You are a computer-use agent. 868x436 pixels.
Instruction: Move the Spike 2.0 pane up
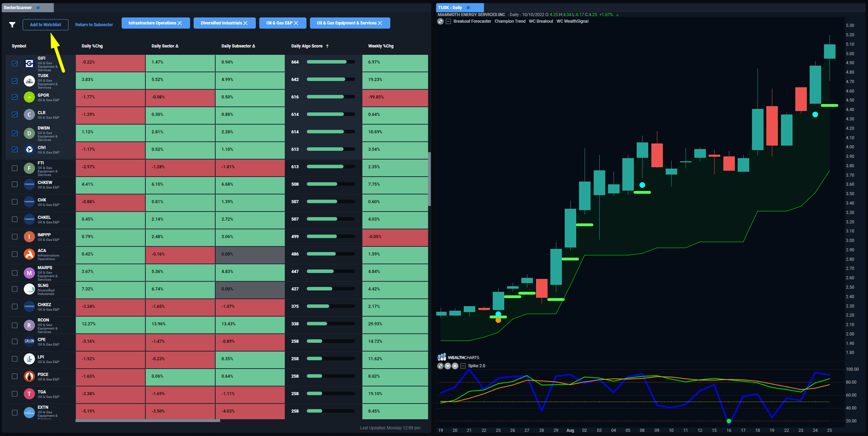(x=455, y=366)
